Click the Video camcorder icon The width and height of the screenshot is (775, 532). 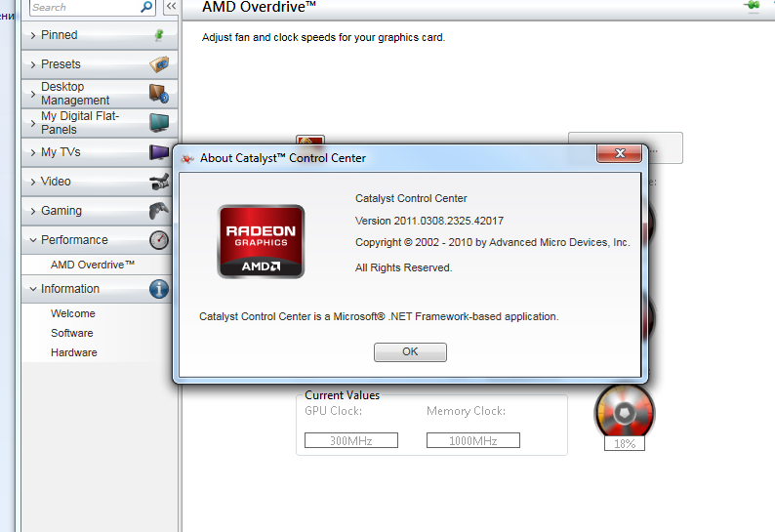pyautogui.click(x=159, y=182)
